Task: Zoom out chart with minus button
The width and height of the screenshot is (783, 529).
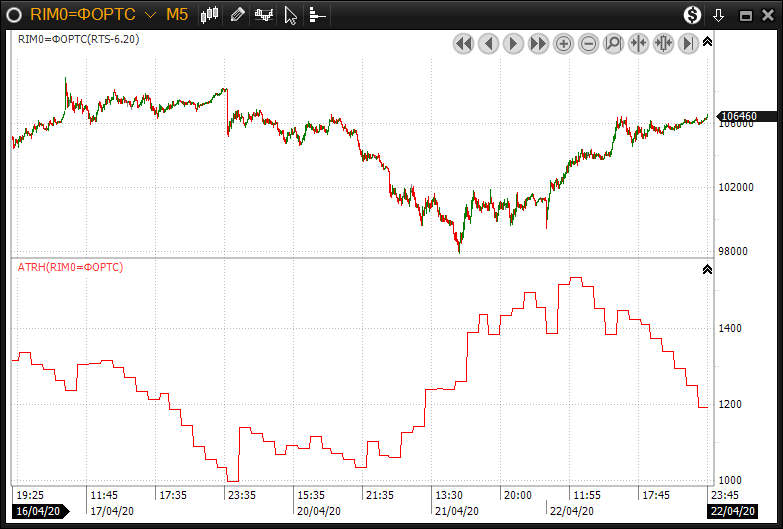Action: tap(588, 44)
